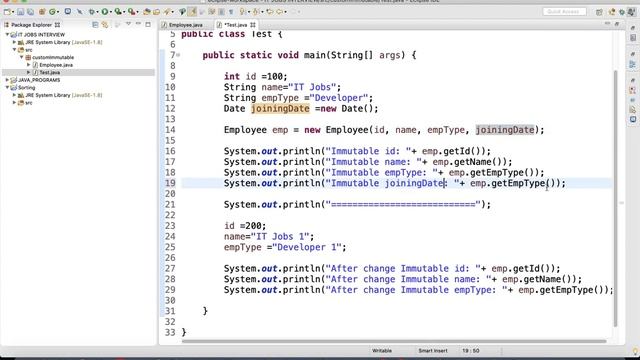Viewport: 640px width, 360px height.
Task: Click cursor position 19 : 50 in status bar
Action: [x=471, y=351]
